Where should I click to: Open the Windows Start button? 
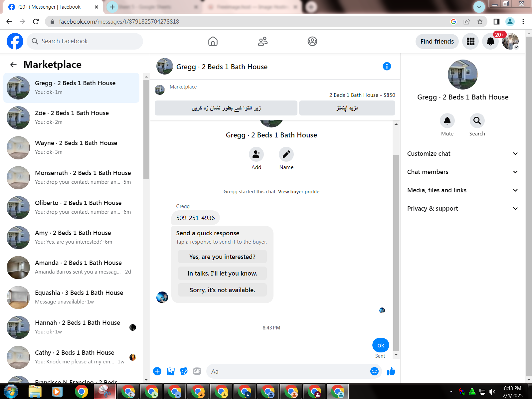coord(11,392)
